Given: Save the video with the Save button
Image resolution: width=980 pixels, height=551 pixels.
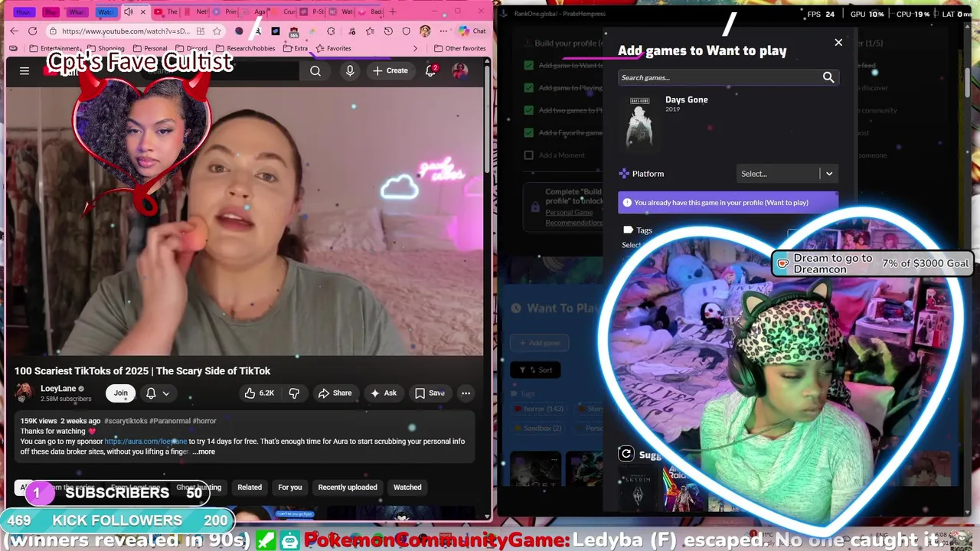Looking at the screenshot, I should (x=430, y=393).
